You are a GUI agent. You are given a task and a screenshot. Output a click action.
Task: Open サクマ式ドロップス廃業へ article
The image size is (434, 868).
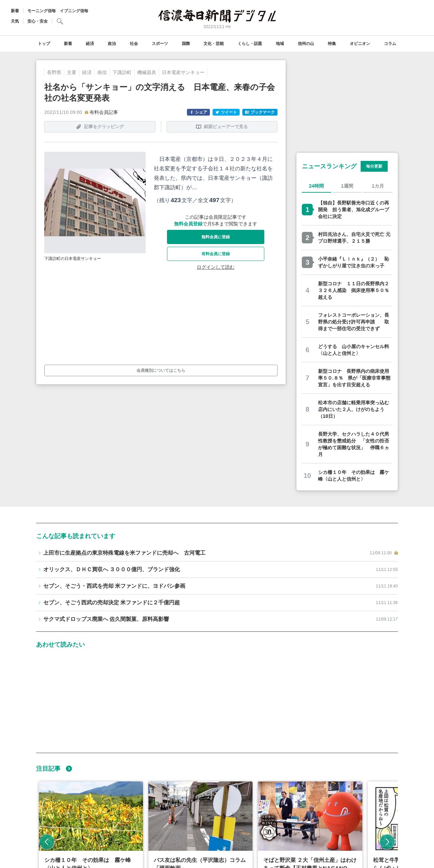click(x=106, y=619)
